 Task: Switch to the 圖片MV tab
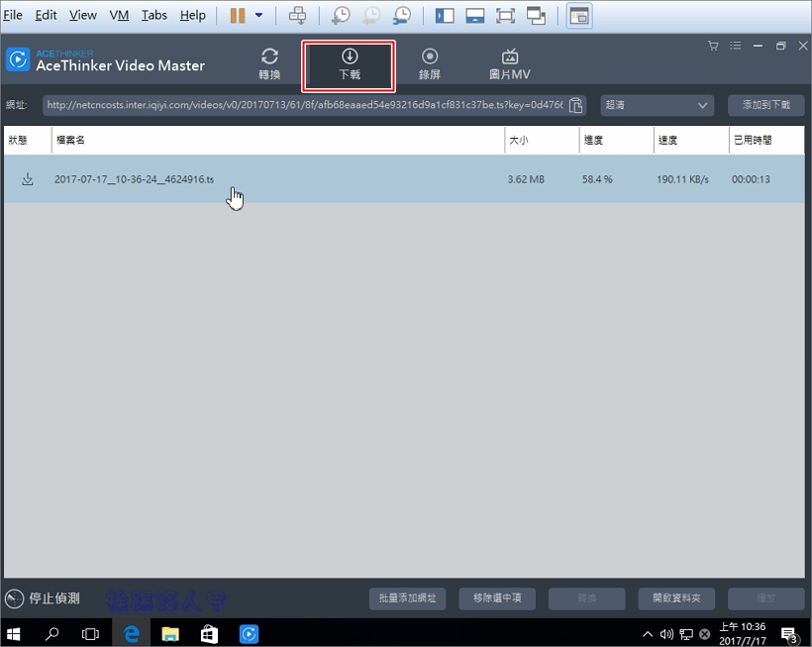(510, 64)
